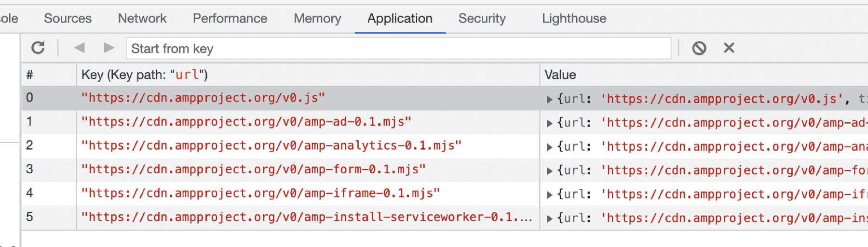This screenshot has width=868, height=247.
Task: Go to next page arrow
Action: tap(109, 48)
